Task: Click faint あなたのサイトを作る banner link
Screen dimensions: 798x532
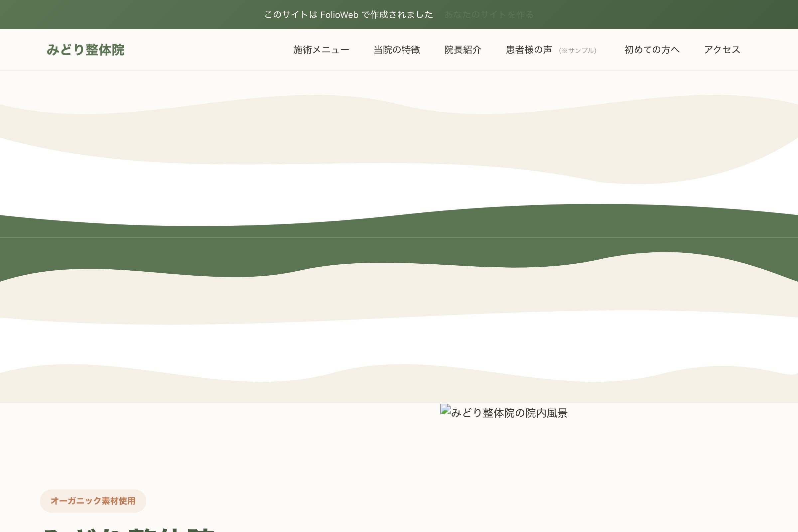Action: [x=489, y=15]
